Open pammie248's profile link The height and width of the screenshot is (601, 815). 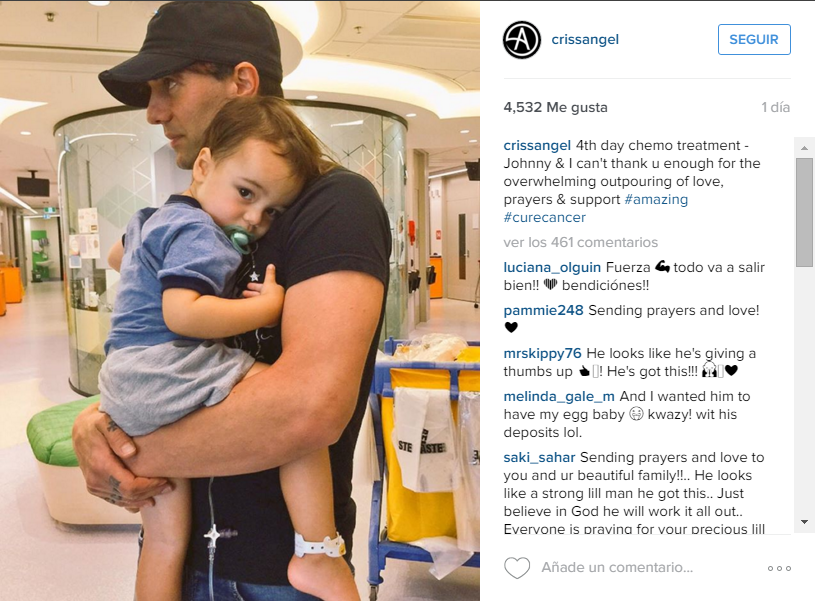543,310
